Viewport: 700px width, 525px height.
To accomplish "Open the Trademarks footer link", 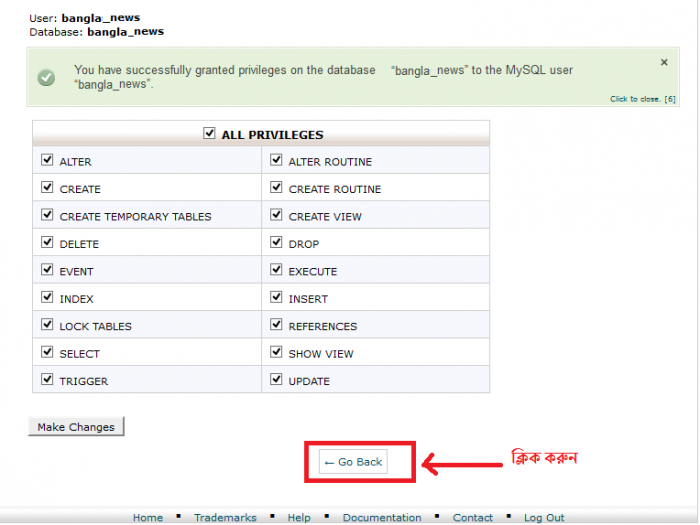I will click(225, 517).
